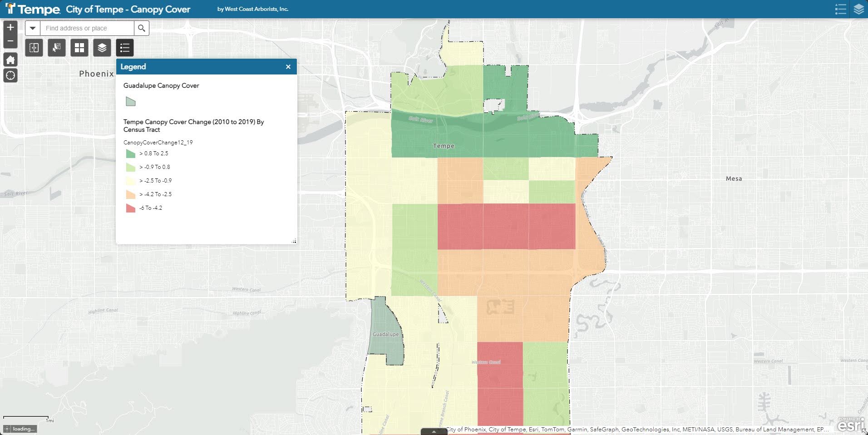Click the red -6 To -4.2 swatch
This screenshot has width=868, height=435.
pos(131,208)
